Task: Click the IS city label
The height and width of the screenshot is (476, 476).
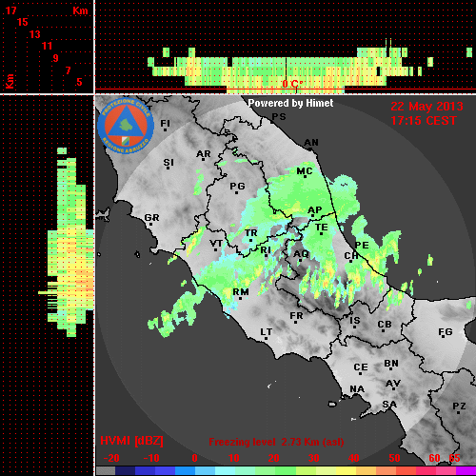Action: [355, 321]
